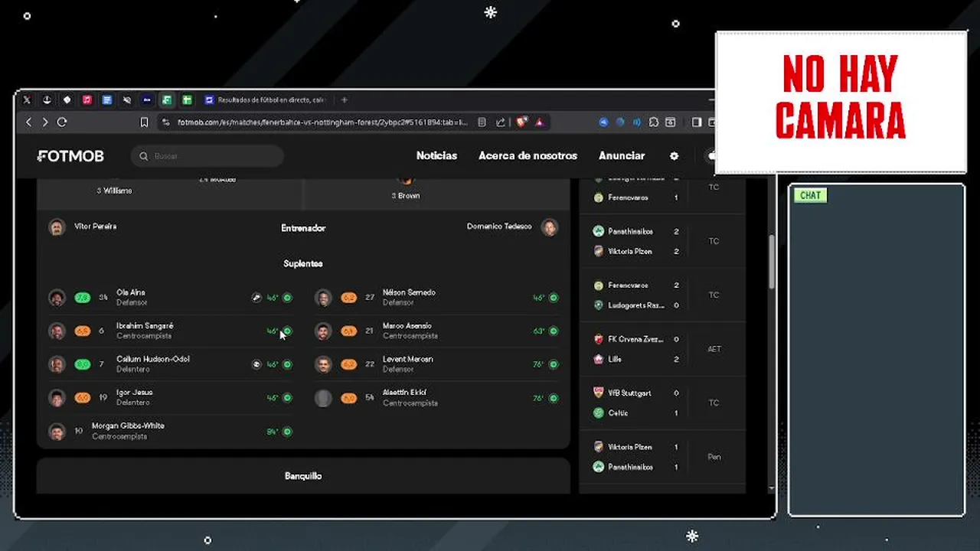Click Igor Jesus player name
Viewport: 980px width, 551px height.
134,393
